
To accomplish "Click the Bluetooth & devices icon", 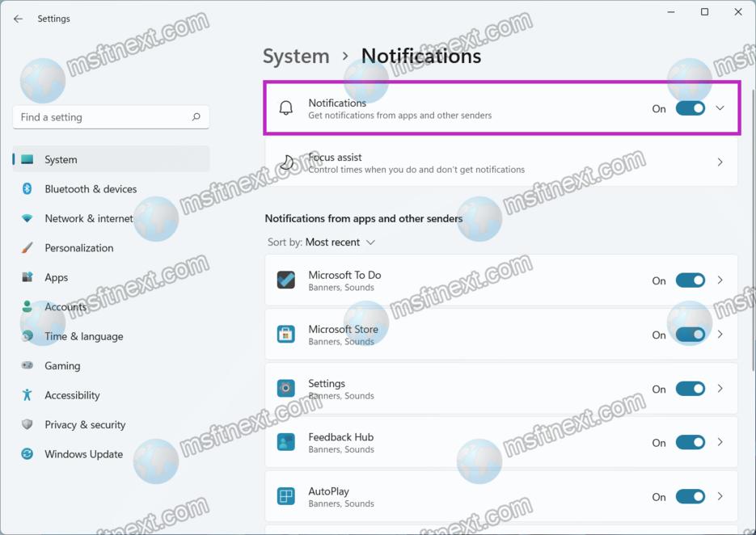I will (27, 189).
